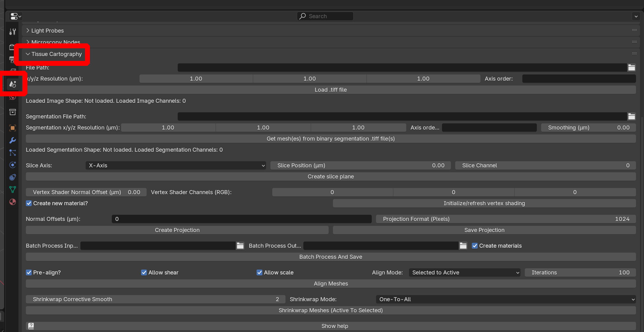Image resolution: width=644 pixels, height=332 pixels.
Task: Open the Shrinkwrap Mode dropdown
Action: (x=506, y=299)
